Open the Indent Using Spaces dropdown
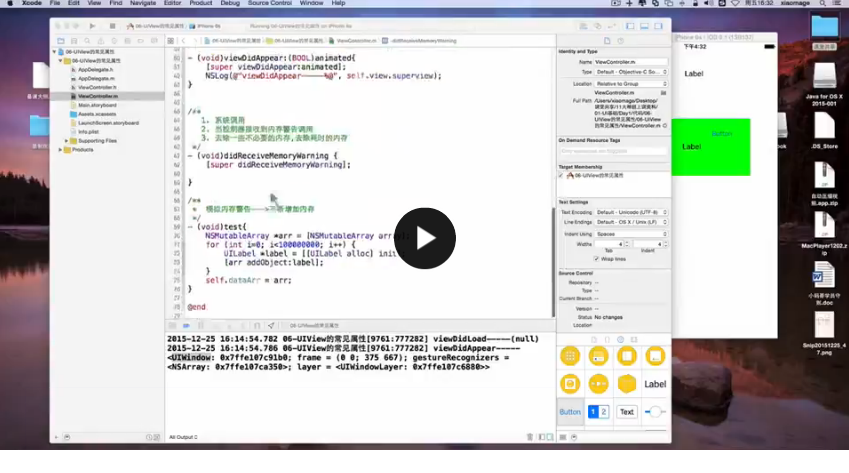 pos(631,234)
